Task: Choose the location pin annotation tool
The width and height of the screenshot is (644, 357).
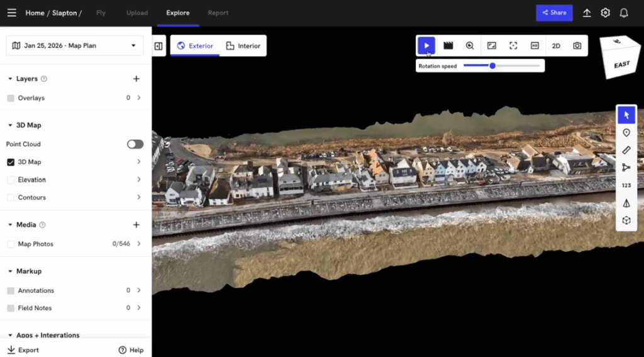Action: (x=626, y=132)
